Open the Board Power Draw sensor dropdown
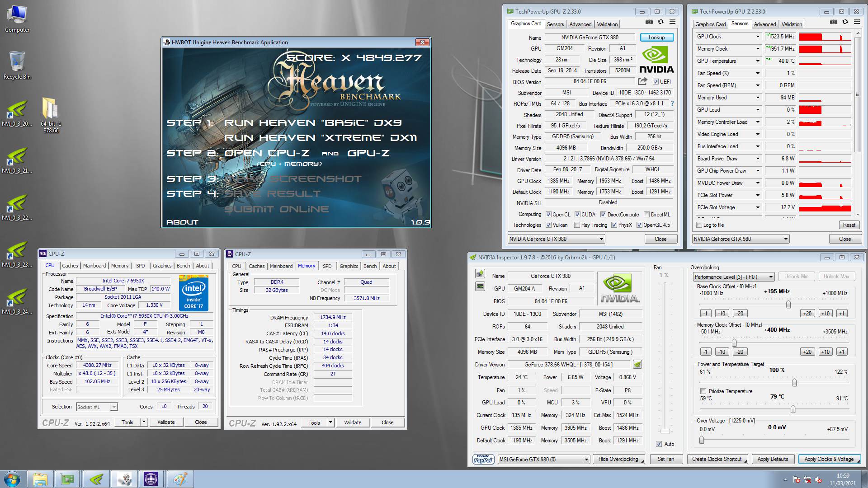The width and height of the screenshot is (868, 488). [758, 159]
